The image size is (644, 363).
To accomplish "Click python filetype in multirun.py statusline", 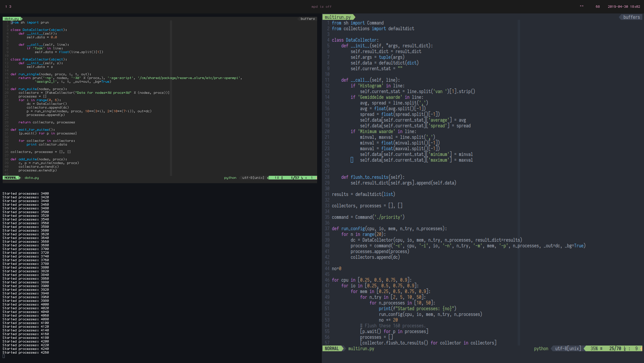I will [541, 349].
